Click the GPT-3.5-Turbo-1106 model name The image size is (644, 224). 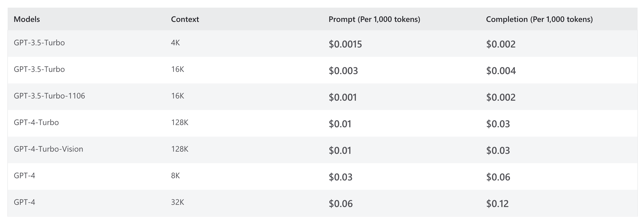pyautogui.click(x=49, y=96)
